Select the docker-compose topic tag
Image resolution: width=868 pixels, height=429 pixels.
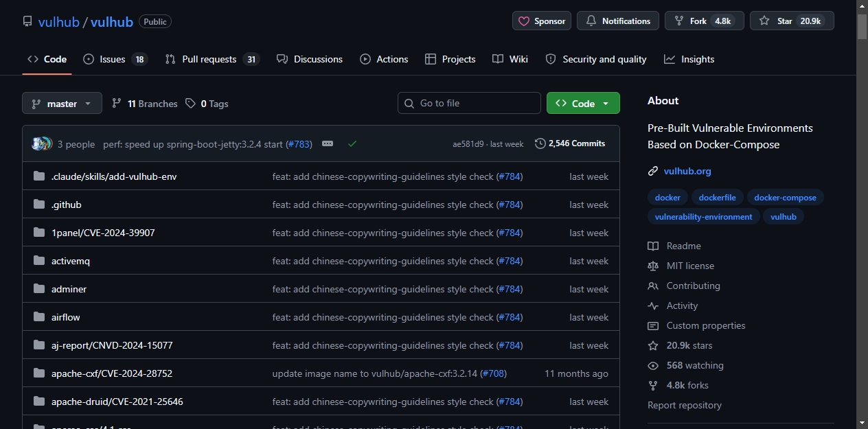coord(785,198)
